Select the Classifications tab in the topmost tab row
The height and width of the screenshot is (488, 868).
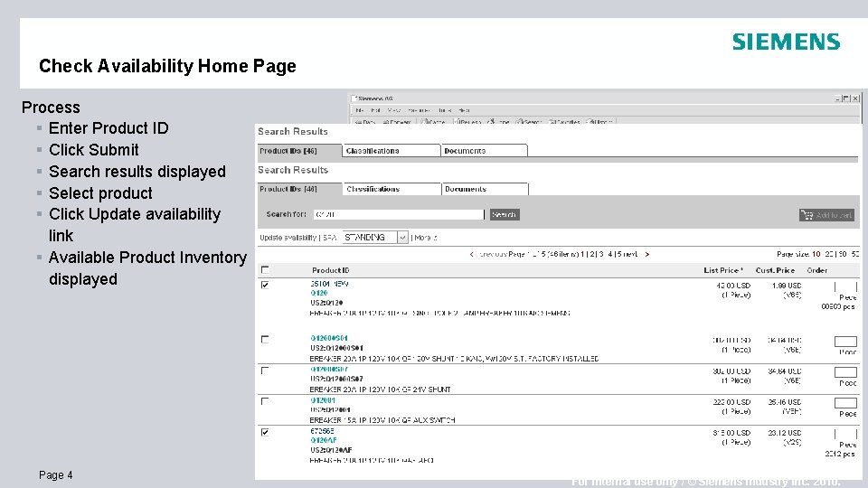(x=392, y=151)
